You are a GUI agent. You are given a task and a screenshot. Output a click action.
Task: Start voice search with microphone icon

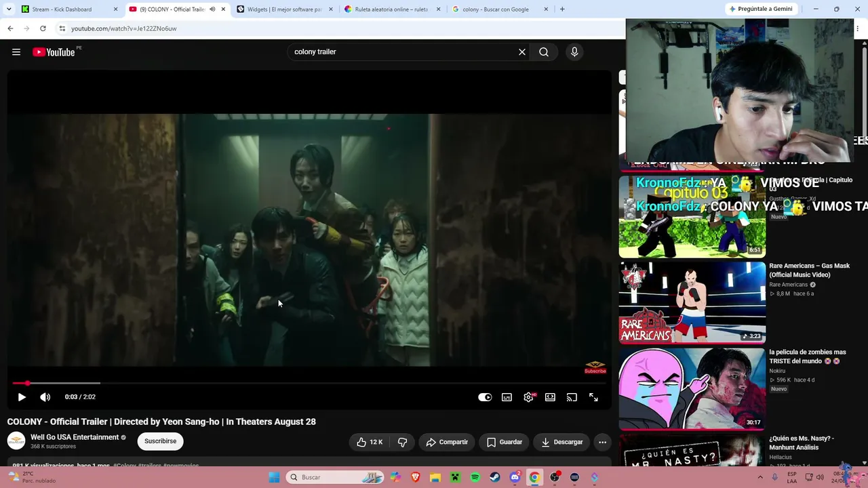(574, 52)
